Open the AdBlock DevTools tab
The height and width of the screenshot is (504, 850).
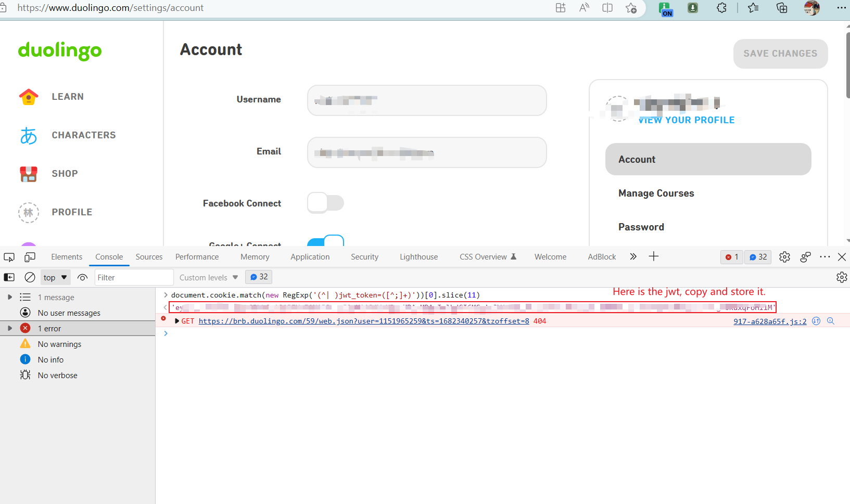point(602,257)
